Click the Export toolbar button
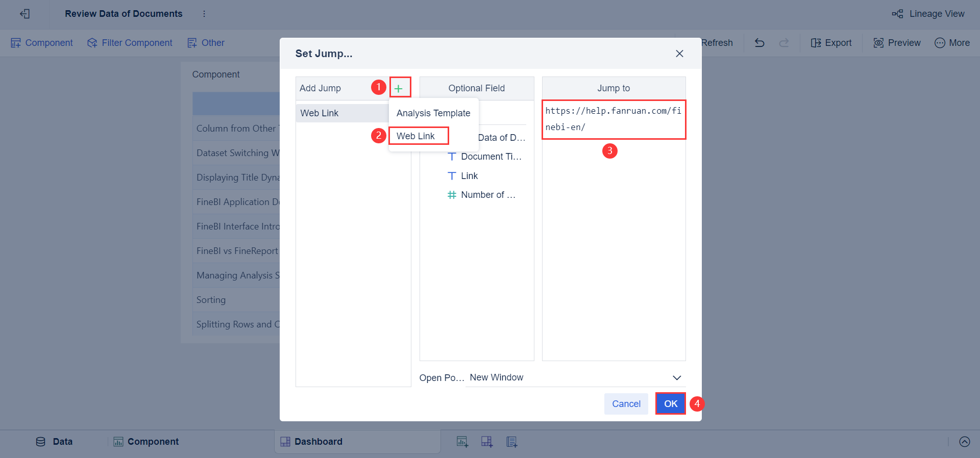The image size is (980, 458). [831, 43]
